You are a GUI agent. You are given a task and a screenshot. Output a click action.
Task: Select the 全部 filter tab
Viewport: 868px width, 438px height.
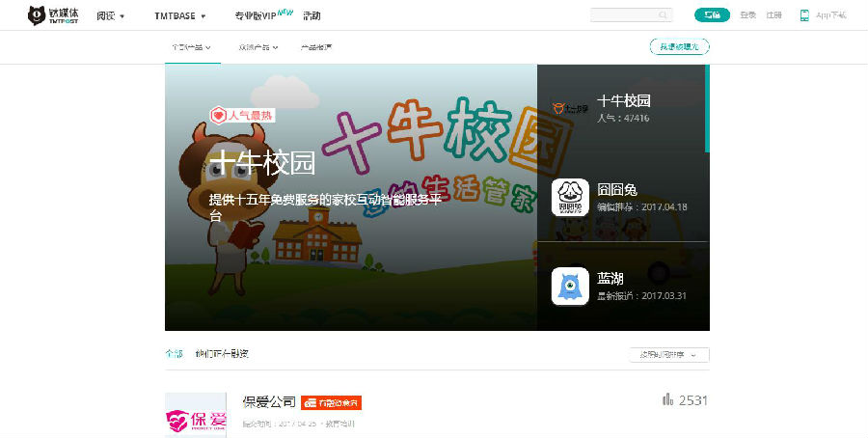pos(173,354)
